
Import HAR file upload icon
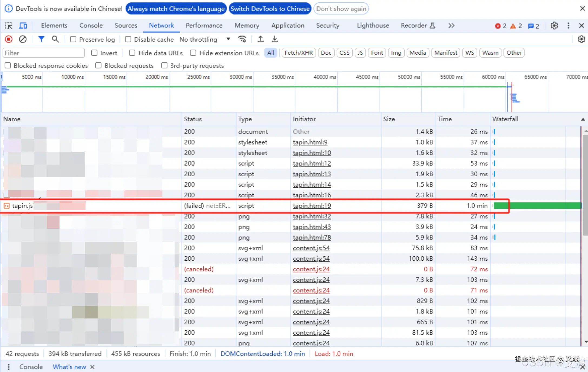pyautogui.click(x=260, y=39)
